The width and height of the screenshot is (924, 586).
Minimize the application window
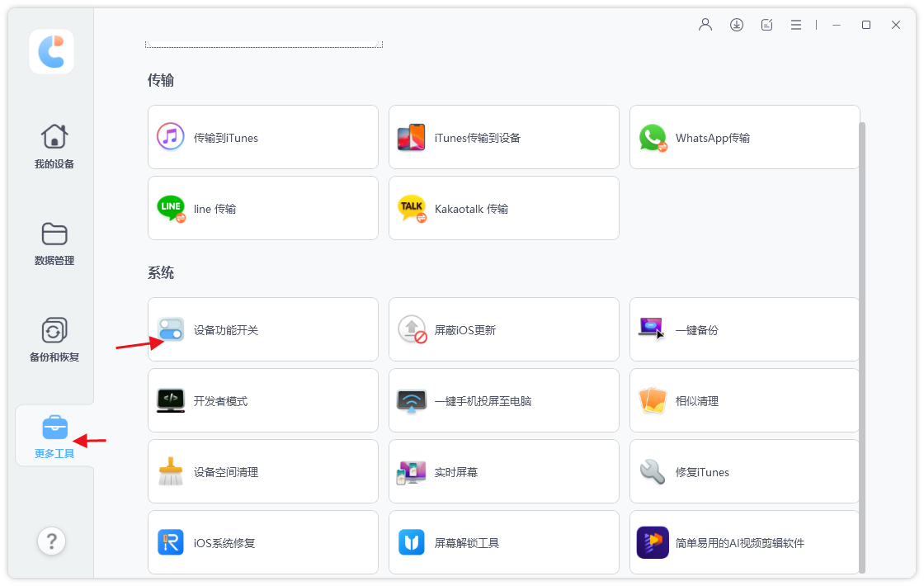coord(837,25)
